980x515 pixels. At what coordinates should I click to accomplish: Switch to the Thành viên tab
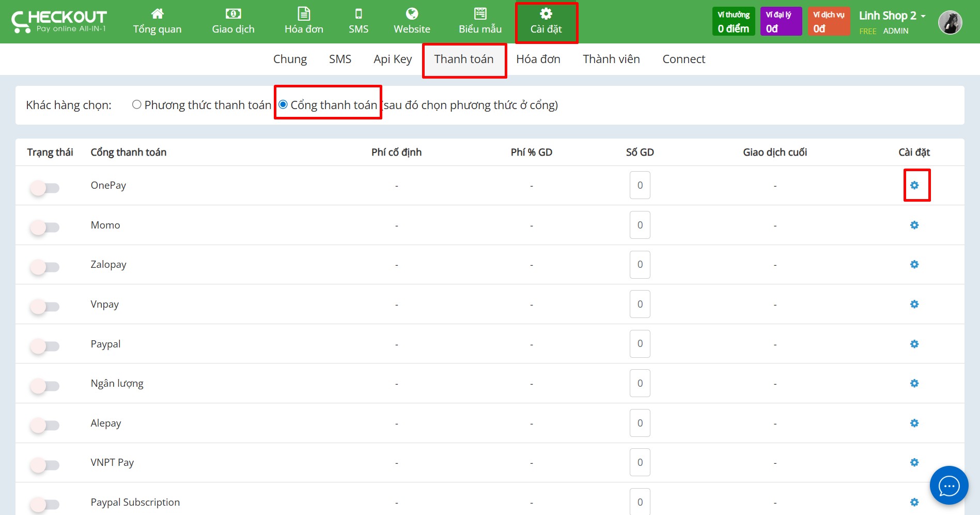611,59
